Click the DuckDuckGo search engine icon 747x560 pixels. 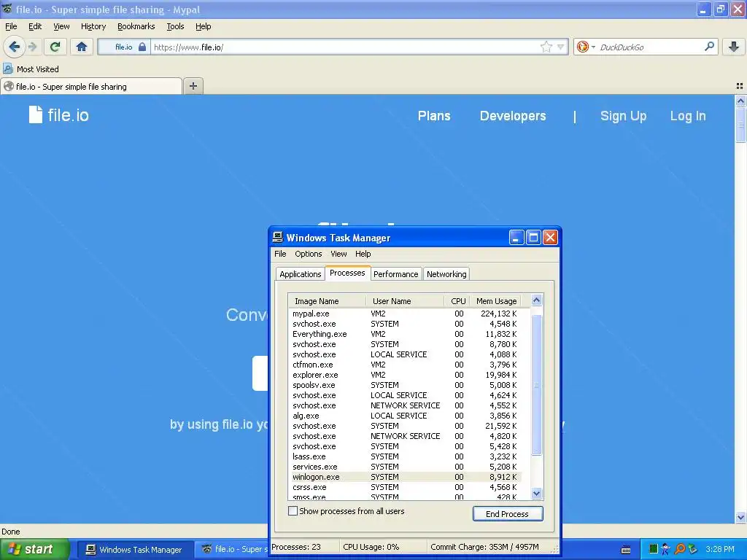(582, 47)
